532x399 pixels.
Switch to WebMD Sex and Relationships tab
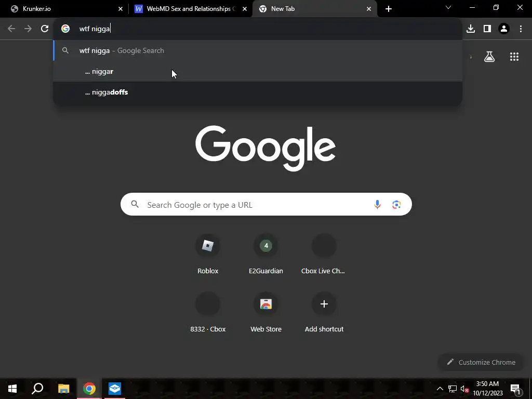coord(190,9)
